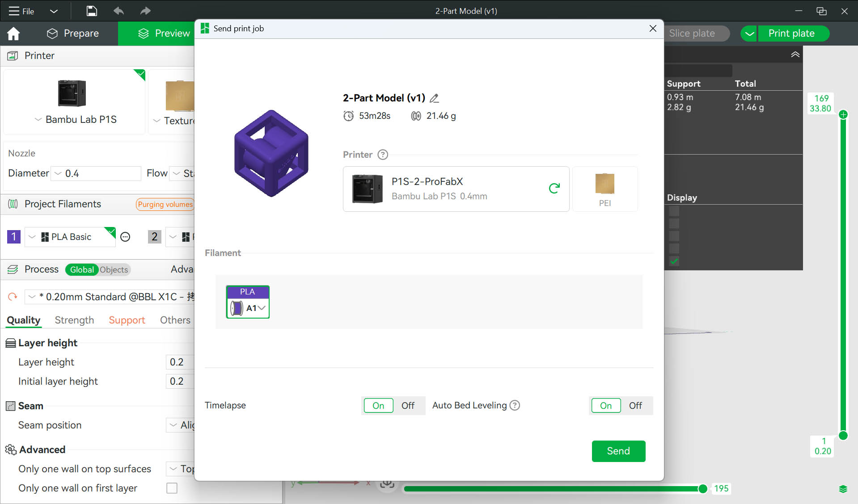Select filament slot 1 color swatch

[14, 237]
